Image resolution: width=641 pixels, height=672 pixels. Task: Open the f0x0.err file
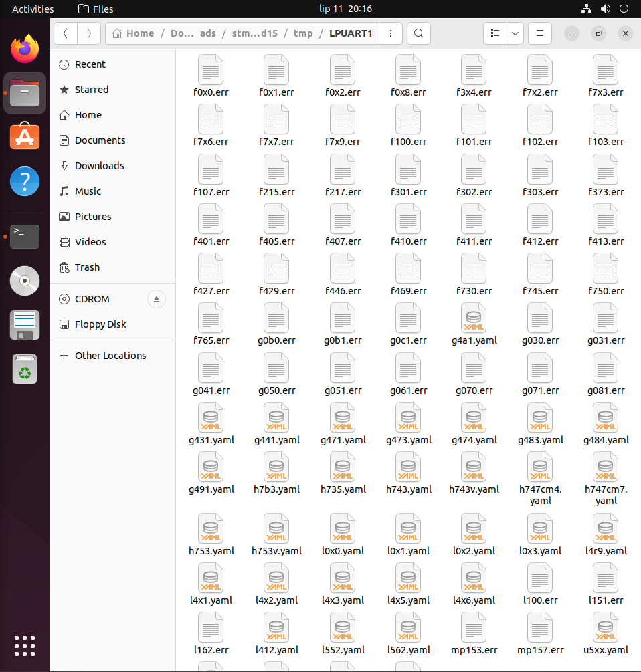tap(211, 70)
